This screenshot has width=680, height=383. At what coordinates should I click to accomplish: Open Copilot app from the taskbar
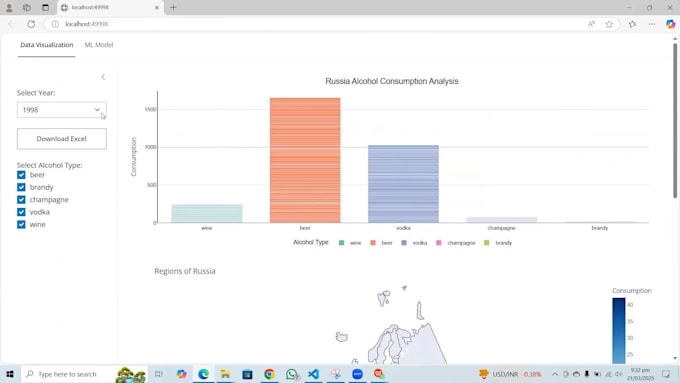[181, 374]
